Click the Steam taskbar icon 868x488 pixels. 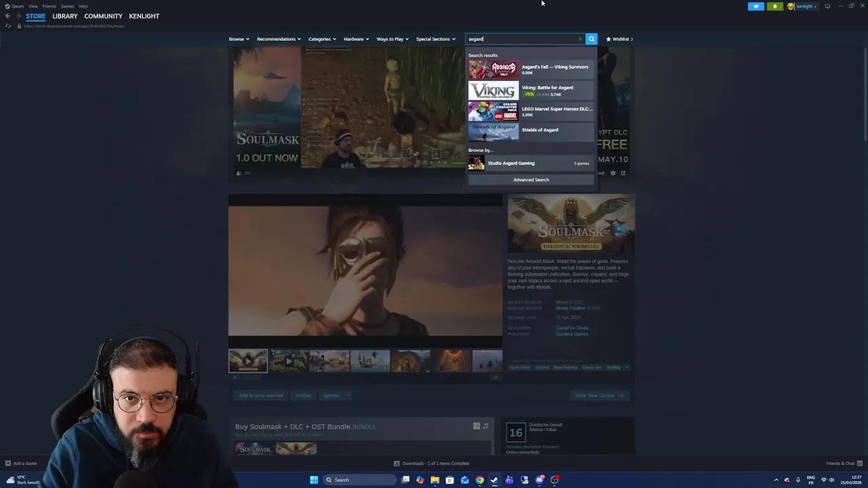click(494, 480)
